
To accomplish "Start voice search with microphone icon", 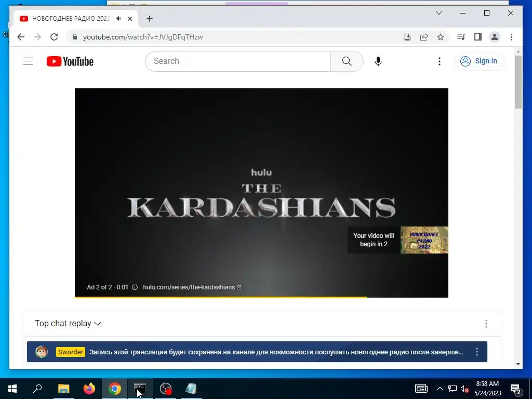I will point(378,61).
